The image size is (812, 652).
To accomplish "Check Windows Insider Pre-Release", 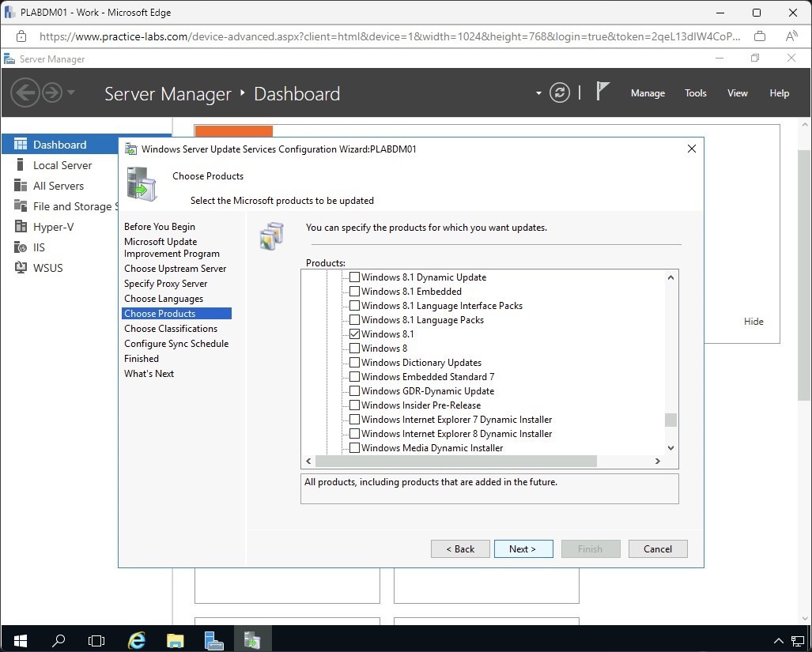I will click(x=355, y=405).
